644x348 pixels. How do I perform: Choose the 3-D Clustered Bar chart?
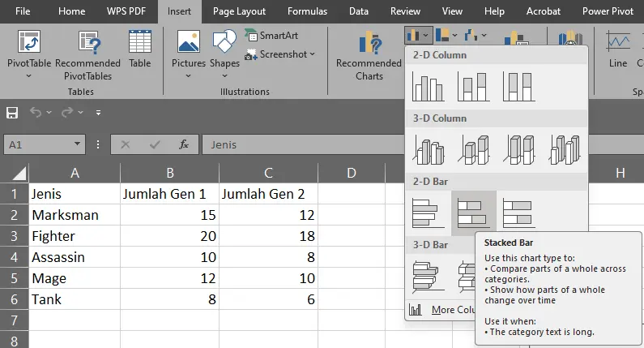428,277
